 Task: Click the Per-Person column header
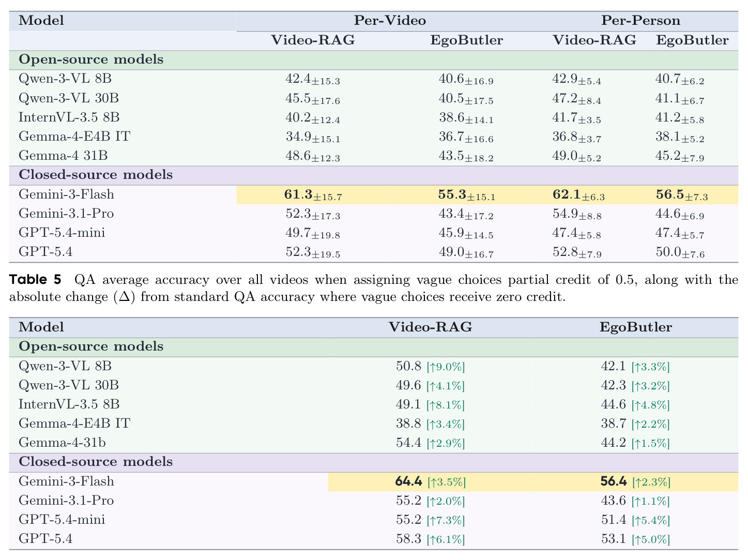click(640, 21)
